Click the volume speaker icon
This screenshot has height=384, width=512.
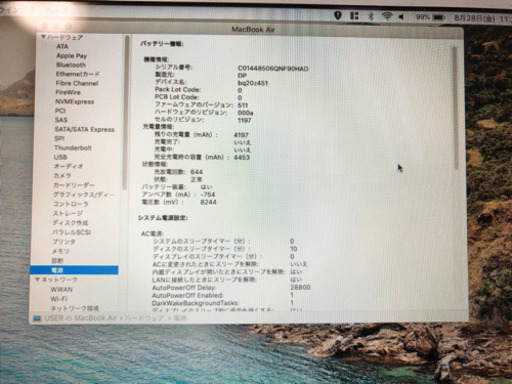tap(402, 16)
